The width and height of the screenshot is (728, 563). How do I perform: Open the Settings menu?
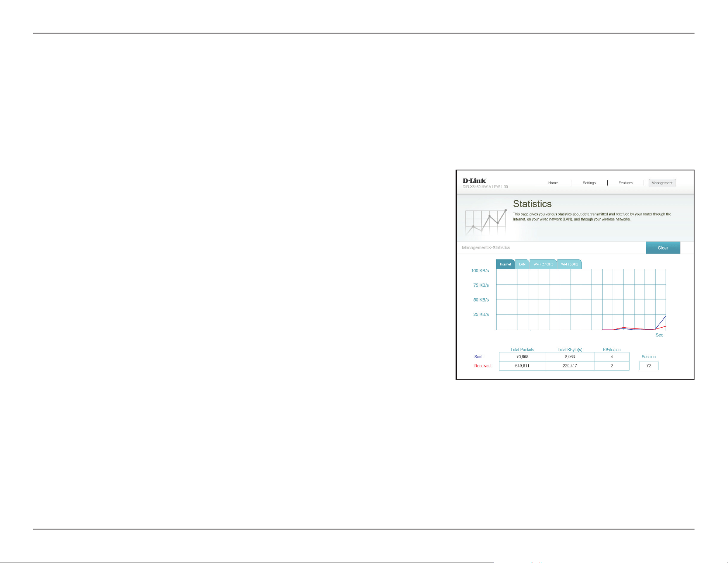coord(589,183)
